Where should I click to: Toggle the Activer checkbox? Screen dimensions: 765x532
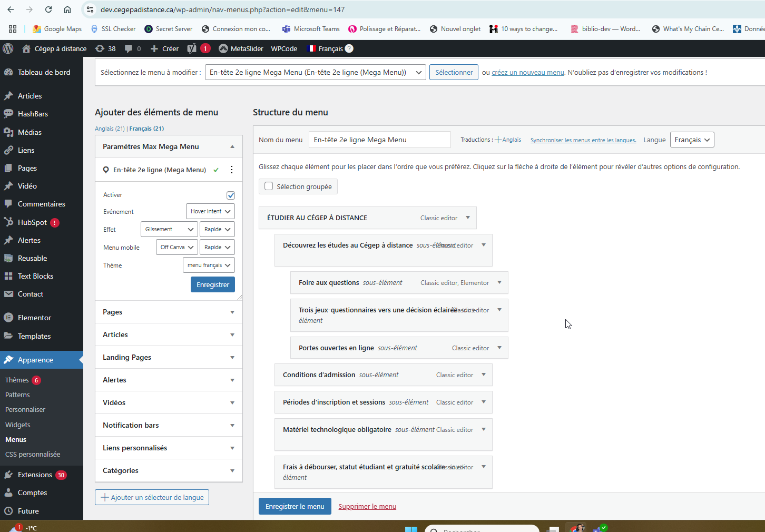pyautogui.click(x=231, y=195)
